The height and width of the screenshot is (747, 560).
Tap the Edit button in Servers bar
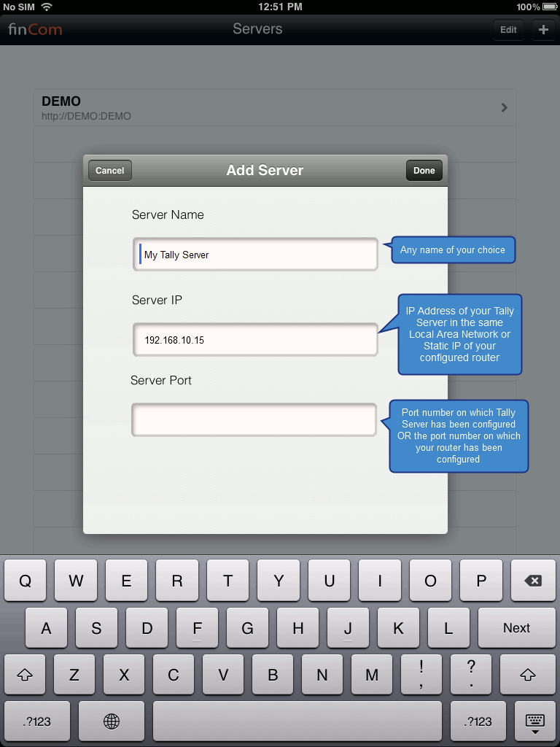tap(508, 29)
